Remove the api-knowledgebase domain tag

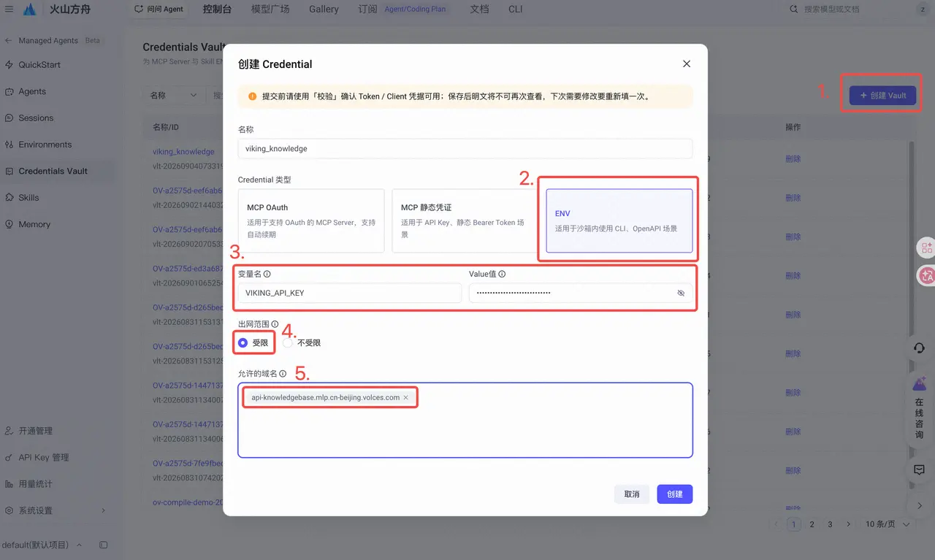coord(406,397)
